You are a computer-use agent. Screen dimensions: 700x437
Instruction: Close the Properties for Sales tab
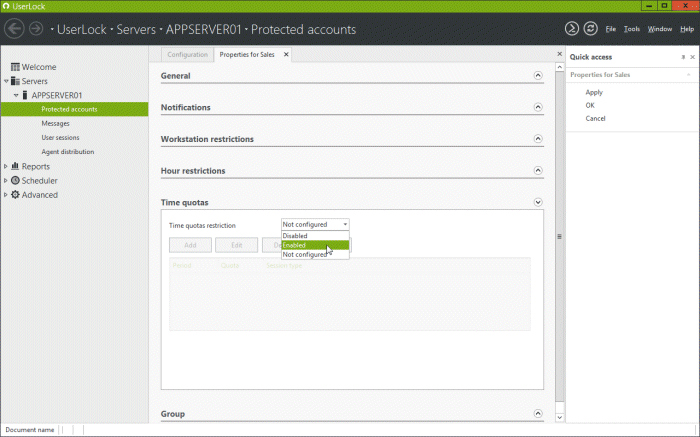coord(286,55)
